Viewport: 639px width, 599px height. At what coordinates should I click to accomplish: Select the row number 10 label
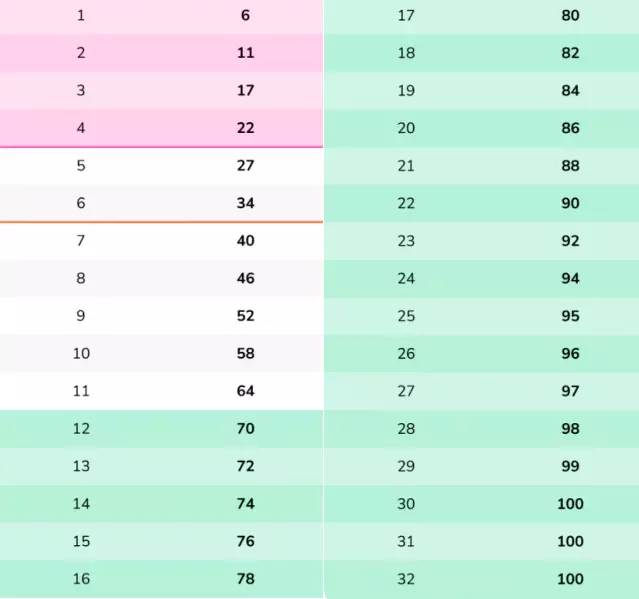pos(81,353)
